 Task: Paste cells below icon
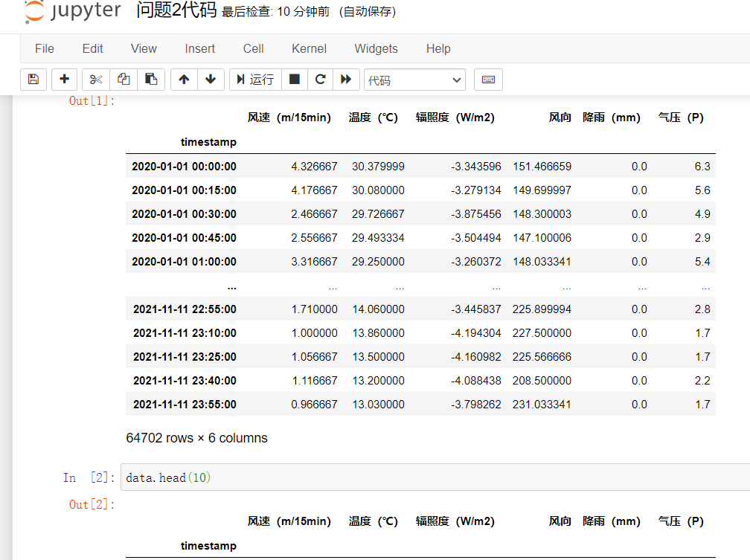click(151, 80)
